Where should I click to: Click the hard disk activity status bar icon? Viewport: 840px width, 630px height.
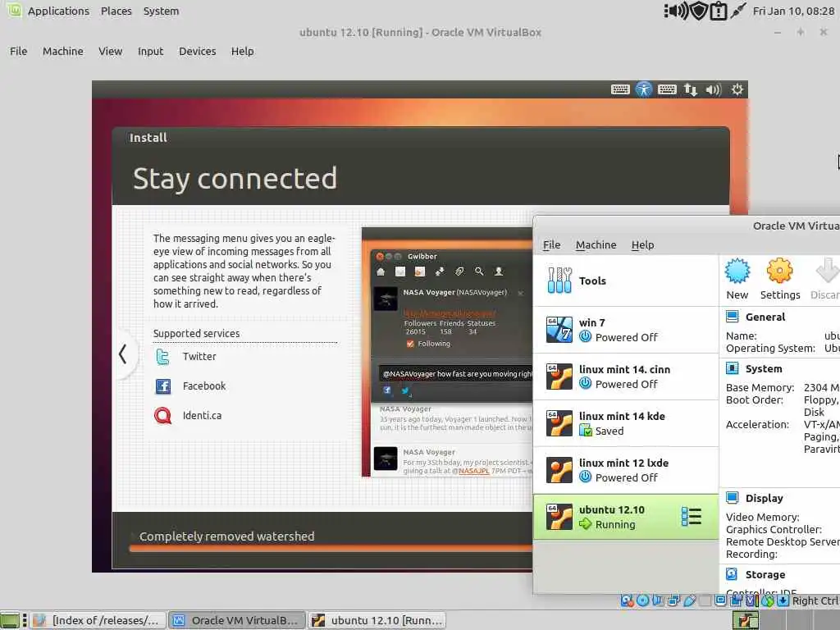point(627,600)
